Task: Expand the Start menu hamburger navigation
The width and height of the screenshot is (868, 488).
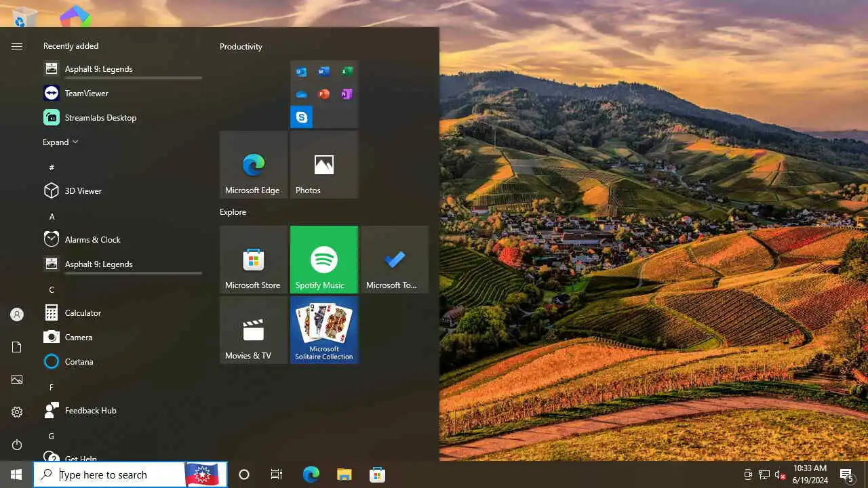Action: coord(17,46)
